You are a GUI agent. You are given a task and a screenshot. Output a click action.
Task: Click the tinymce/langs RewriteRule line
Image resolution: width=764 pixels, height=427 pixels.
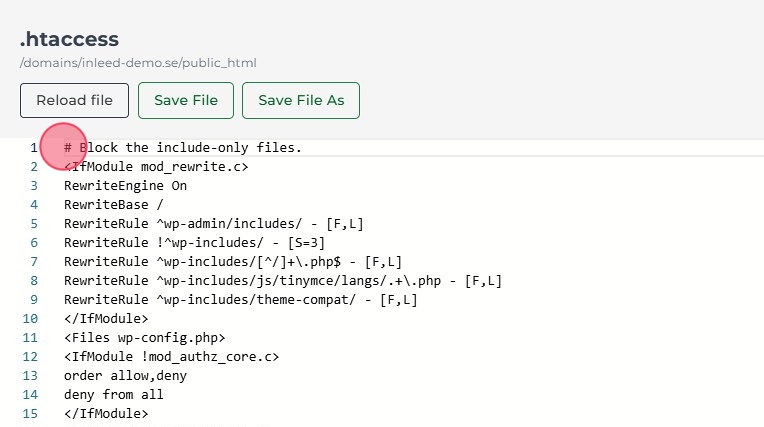click(282, 281)
